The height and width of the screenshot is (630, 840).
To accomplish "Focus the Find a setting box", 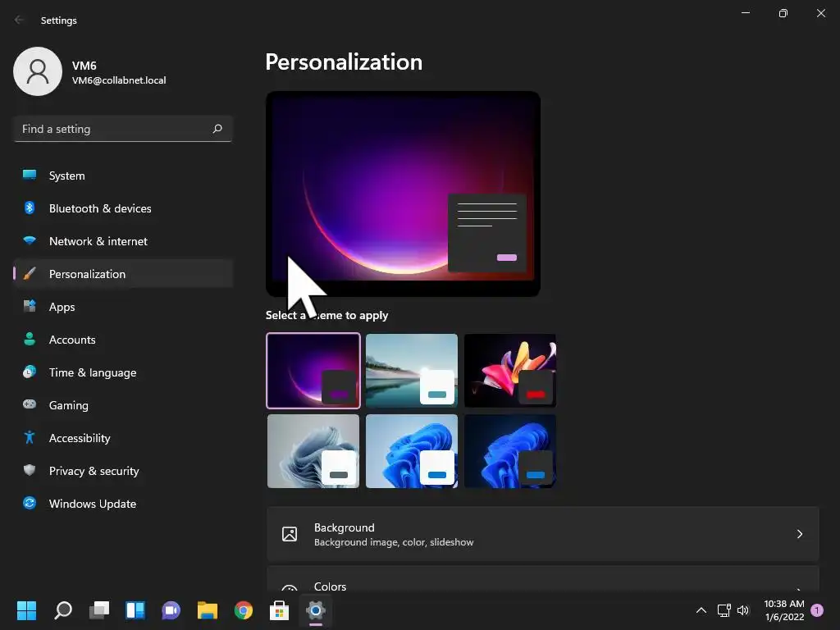I will click(123, 129).
